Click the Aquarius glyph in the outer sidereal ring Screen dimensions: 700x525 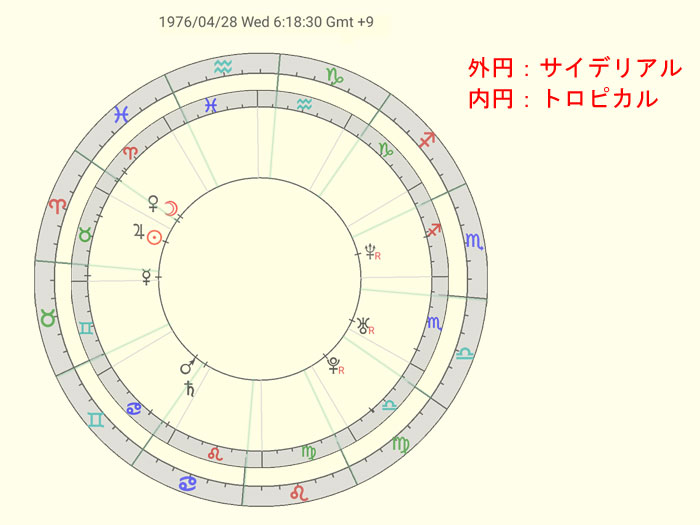coord(223,67)
